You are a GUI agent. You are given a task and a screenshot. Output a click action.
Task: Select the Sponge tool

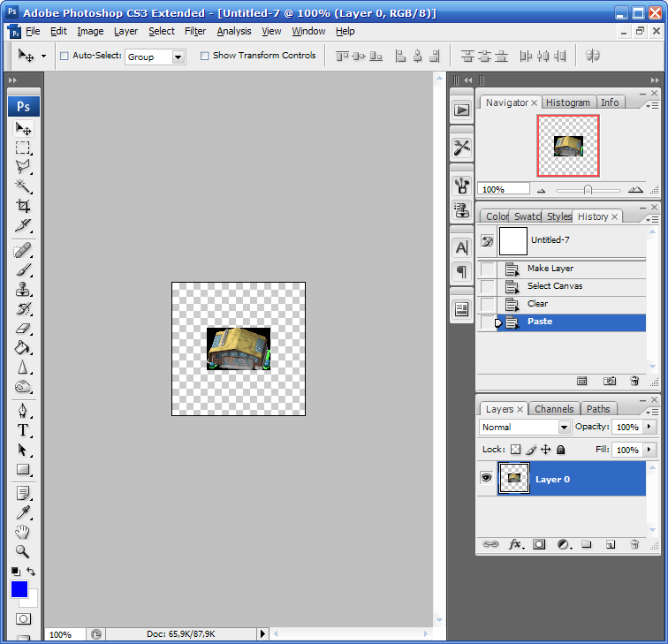pos(23,387)
